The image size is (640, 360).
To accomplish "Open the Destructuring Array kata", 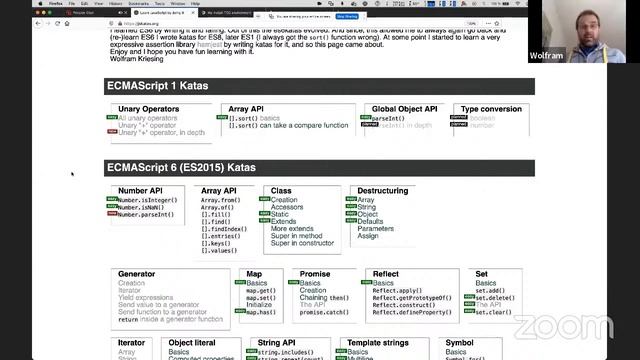I will [366, 200].
